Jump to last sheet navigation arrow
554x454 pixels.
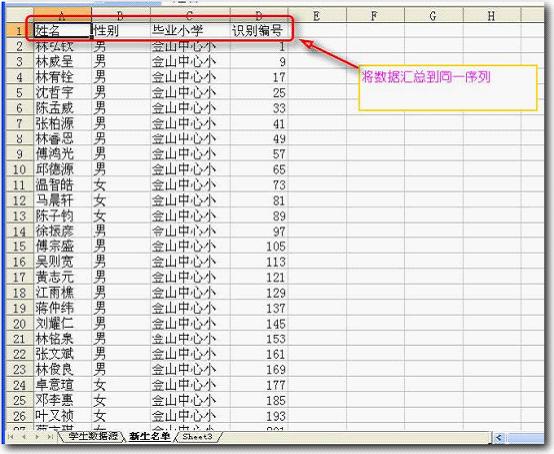pyautogui.click(x=50, y=437)
